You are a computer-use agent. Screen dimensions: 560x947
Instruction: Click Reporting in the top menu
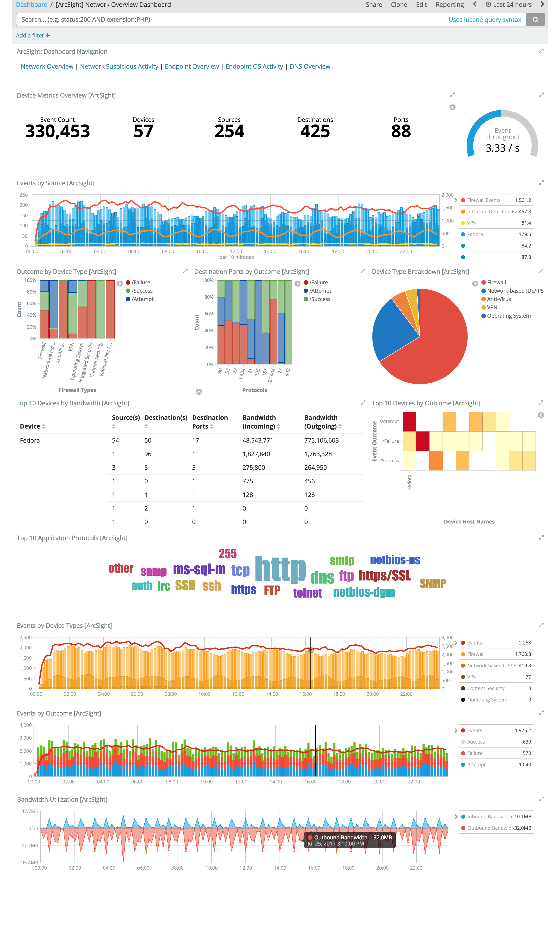[x=449, y=4]
